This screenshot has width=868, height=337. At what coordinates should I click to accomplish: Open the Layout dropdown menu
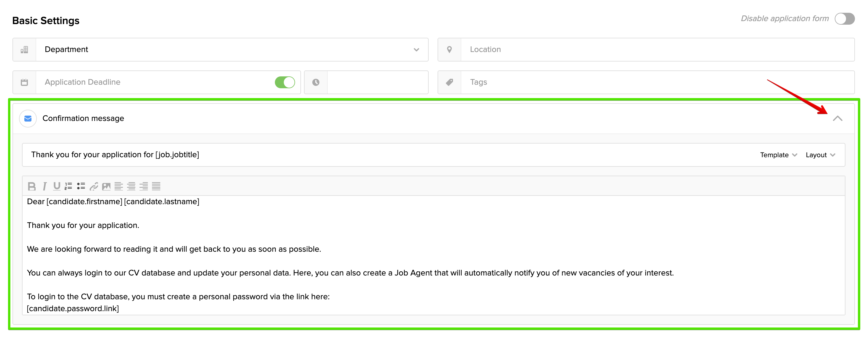(820, 155)
